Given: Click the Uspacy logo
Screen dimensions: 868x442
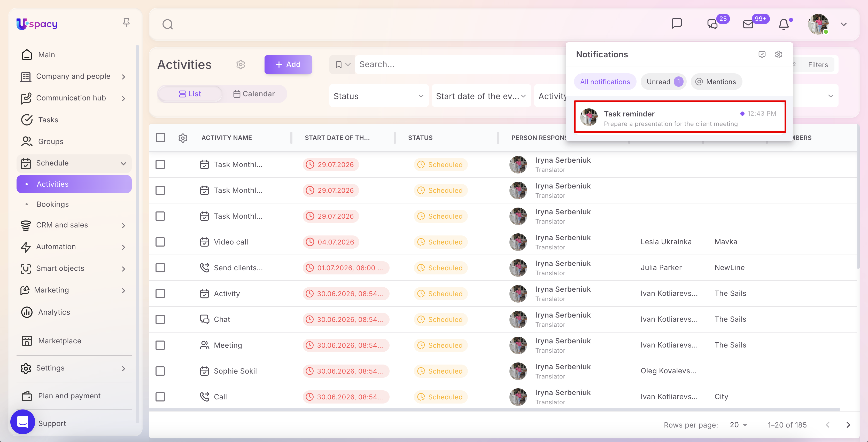Looking at the screenshot, I should pos(37,24).
